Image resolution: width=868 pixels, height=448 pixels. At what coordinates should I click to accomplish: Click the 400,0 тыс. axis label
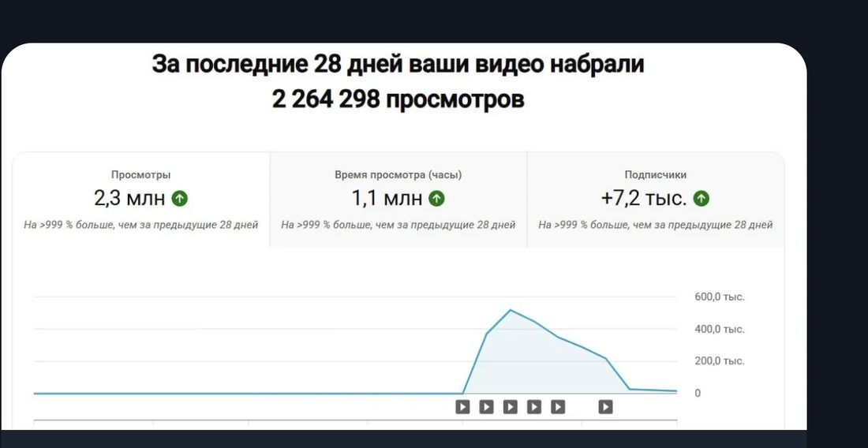pos(720,329)
